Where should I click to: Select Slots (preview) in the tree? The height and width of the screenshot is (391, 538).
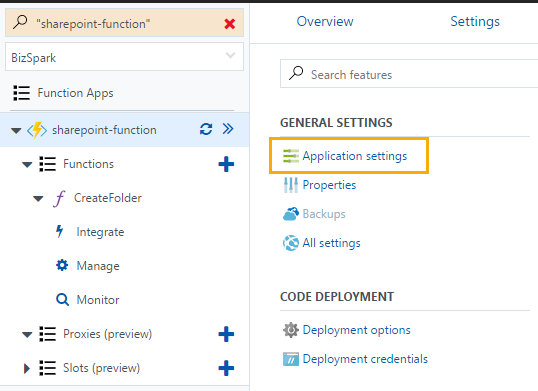click(102, 368)
